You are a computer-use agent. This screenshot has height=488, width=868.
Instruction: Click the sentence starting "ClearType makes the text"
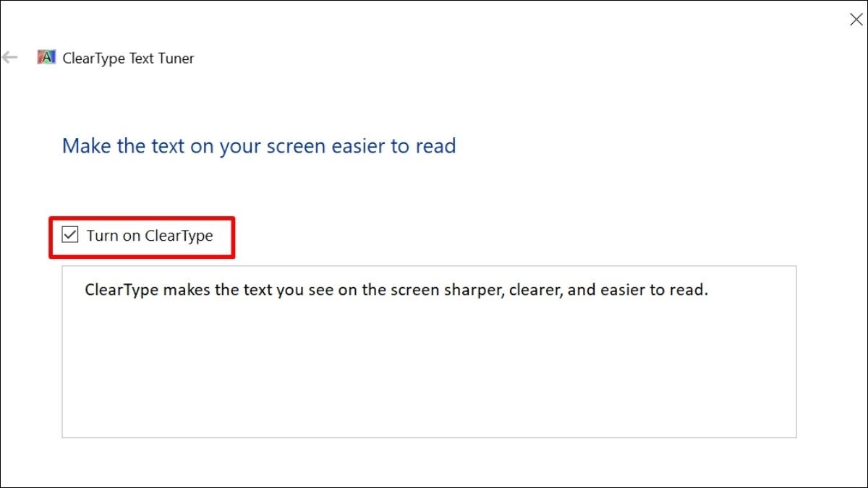click(396, 291)
